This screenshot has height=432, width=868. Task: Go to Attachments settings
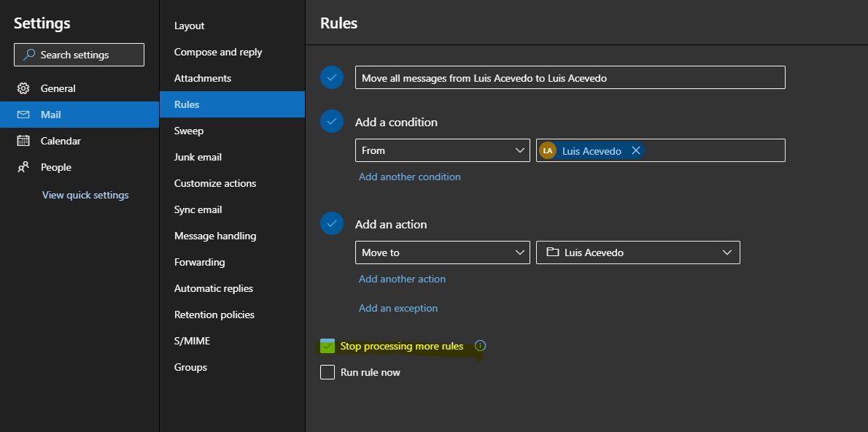[x=232, y=78]
